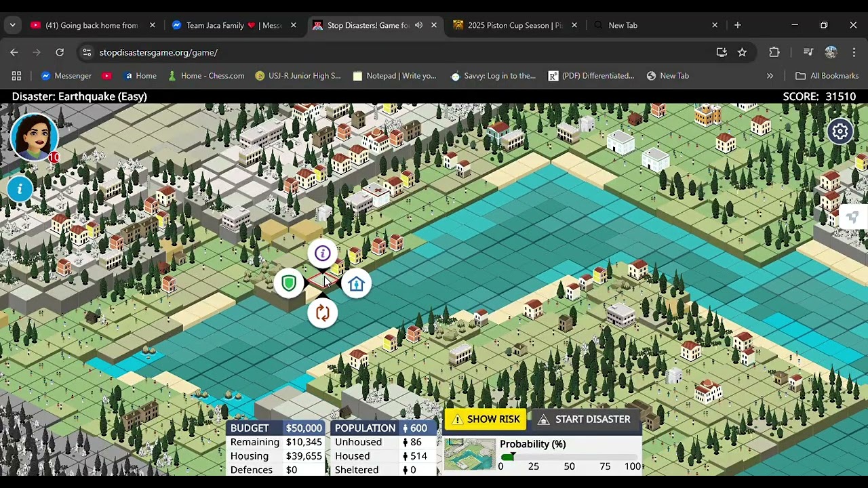Viewport: 868px width, 488px height.
Task: Close the 2025 Piston Cup Season tab
Action: 574,25
